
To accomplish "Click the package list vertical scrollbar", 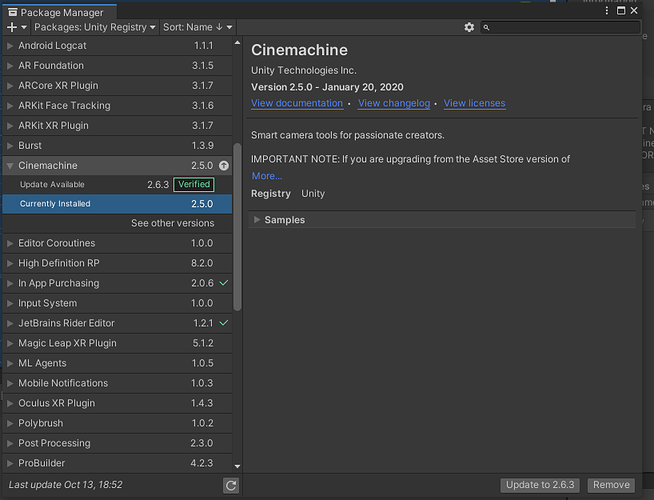I will click(237, 227).
